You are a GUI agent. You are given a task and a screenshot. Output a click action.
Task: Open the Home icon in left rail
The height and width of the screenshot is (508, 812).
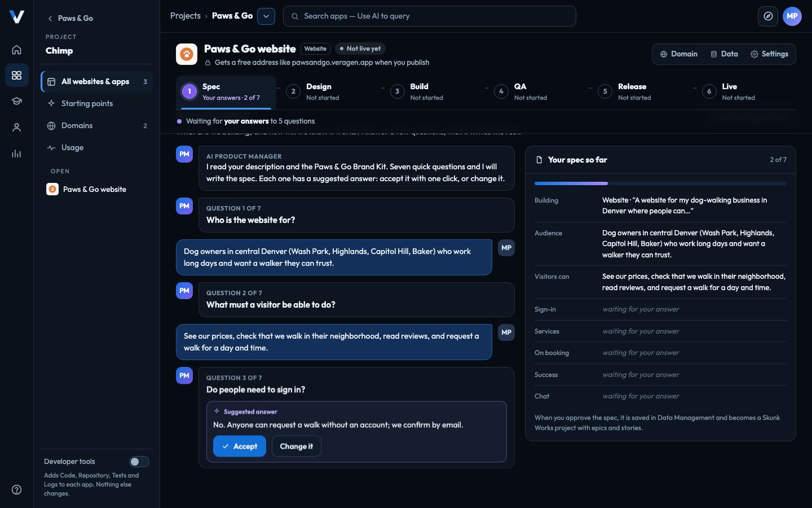pyautogui.click(x=16, y=50)
